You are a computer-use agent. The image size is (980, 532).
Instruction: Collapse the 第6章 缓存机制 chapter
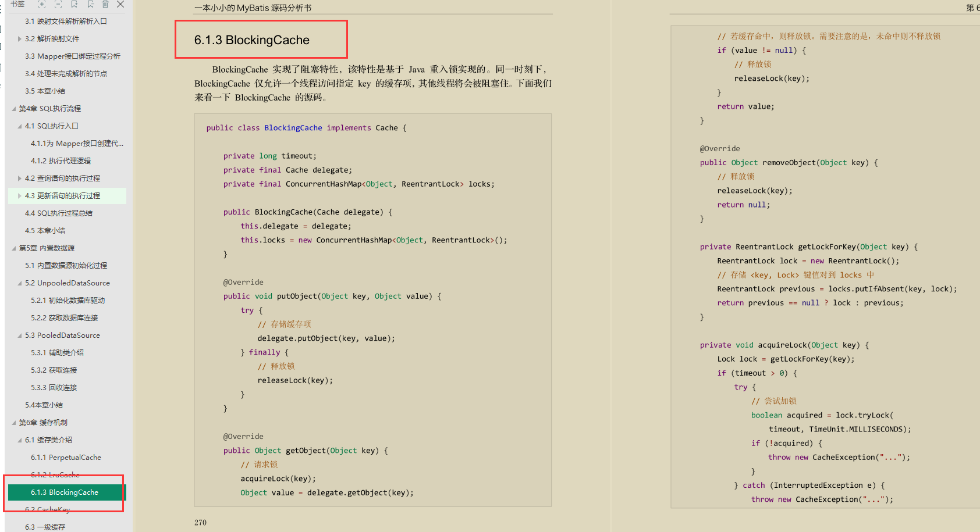pyautogui.click(x=14, y=423)
